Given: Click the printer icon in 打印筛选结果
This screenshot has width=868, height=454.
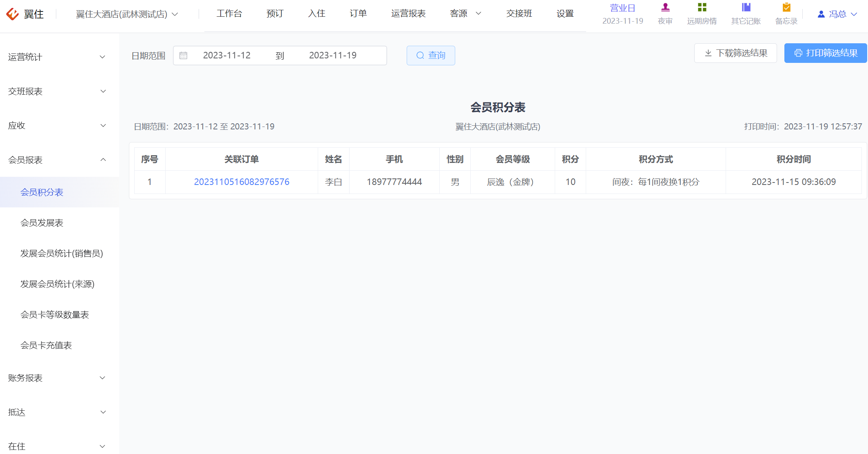Looking at the screenshot, I should [798, 53].
